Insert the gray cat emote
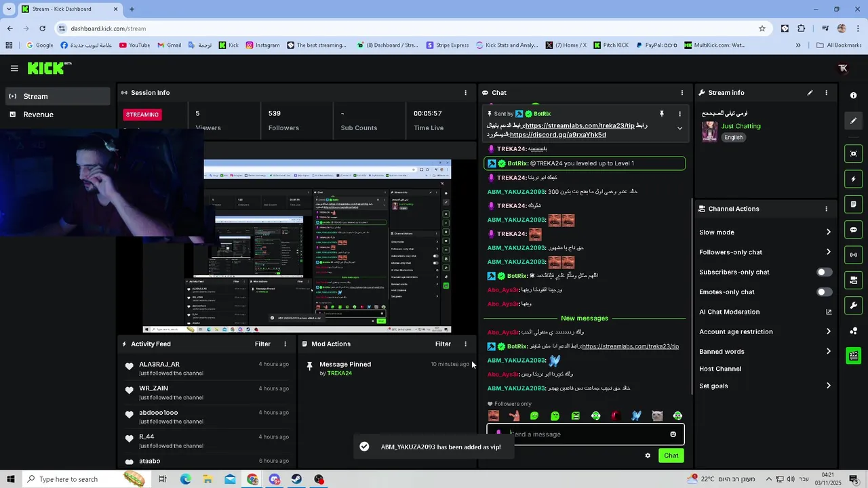 [657, 416]
